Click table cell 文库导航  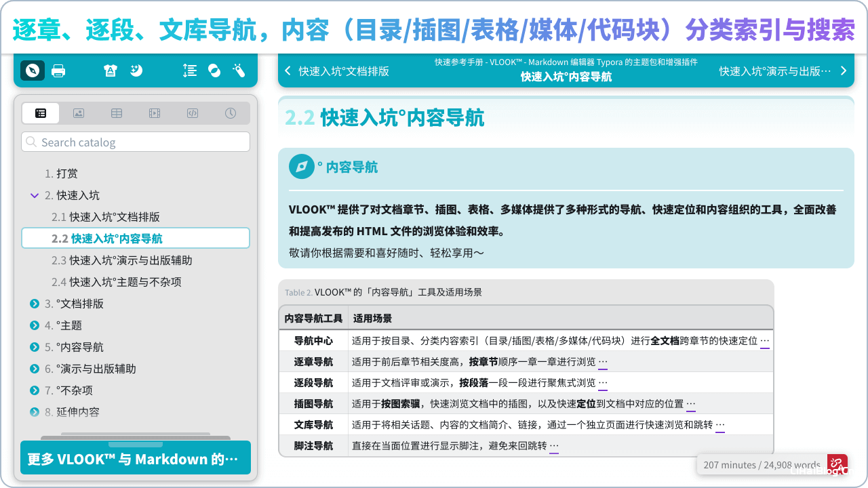[313, 425]
